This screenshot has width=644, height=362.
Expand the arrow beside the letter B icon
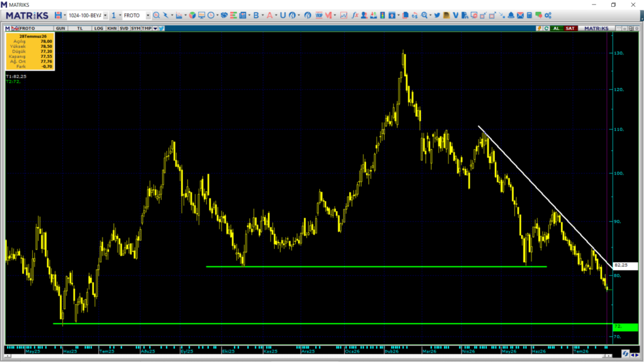263,15
